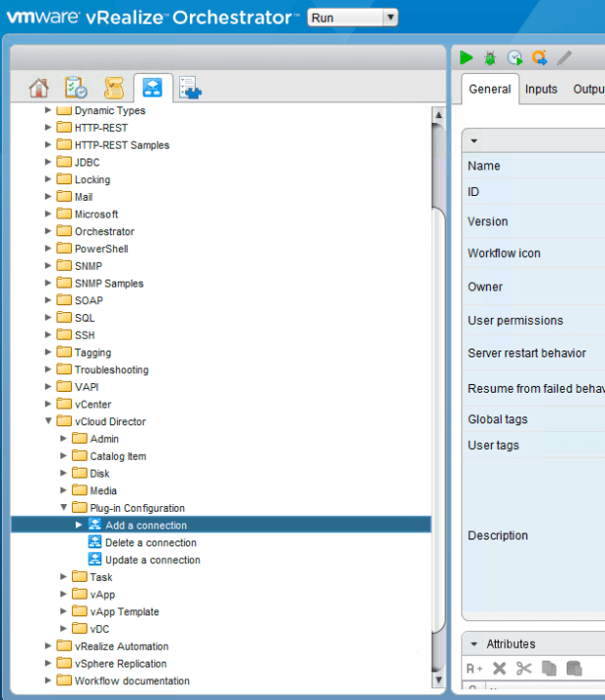Open the Run mode dropdown
This screenshot has height=700, width=605.
pos(352,18)
